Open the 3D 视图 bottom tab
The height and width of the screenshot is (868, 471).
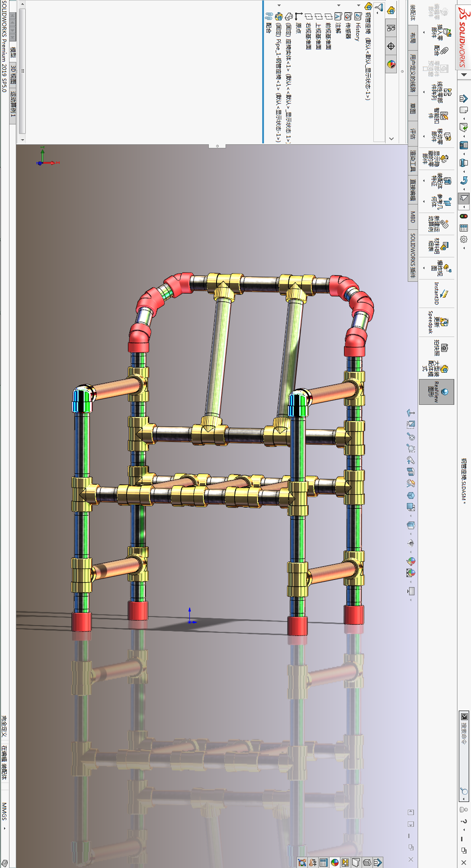pyautogui.click(x=13, y=75)
